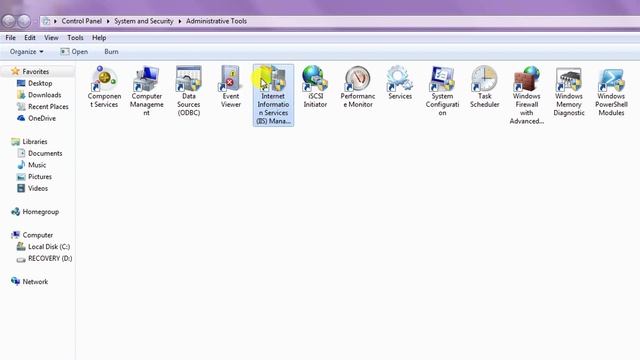This screenshot has height=360, width=640.
Task: Expand the Organize dropdown
Action: pos(27,52)
